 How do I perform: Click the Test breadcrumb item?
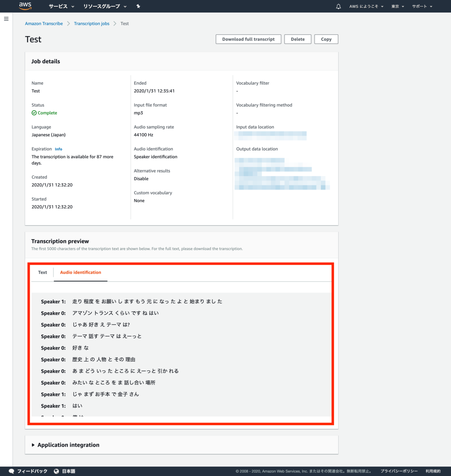[x=124, y=24]
